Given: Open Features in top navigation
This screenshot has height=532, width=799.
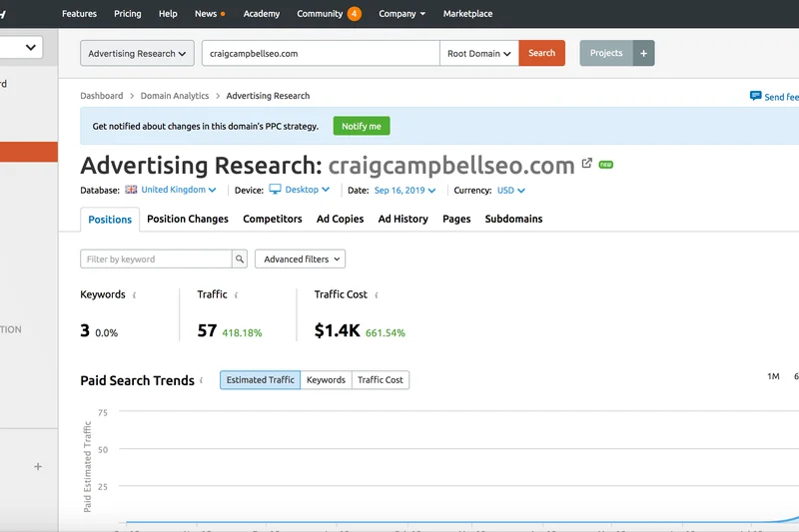Looking at the screenshot, I should click(x=79, y=14).
